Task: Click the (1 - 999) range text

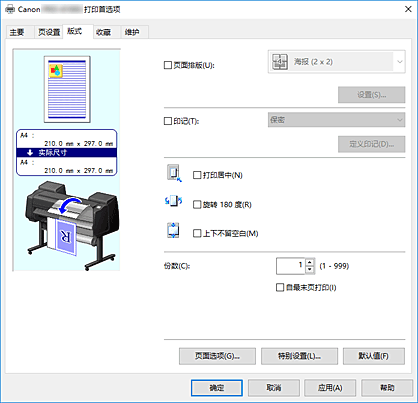Action: [x=334, y=266]
